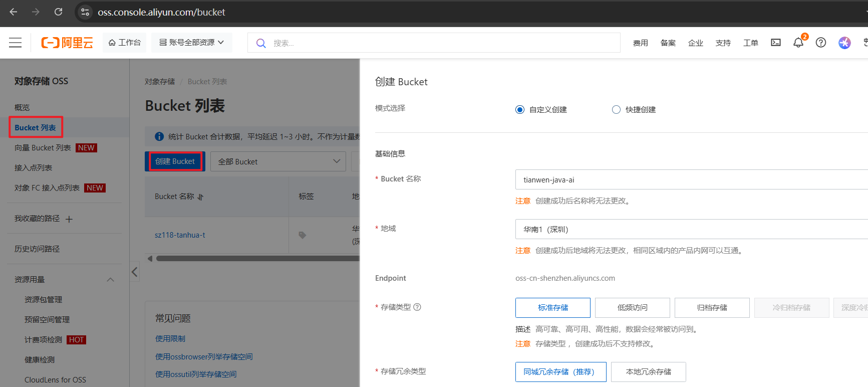Viewport: 868px width, 387px height.
Task: Open the 全部 Bucket filter dropdown
Action: [x=278, y=161]
